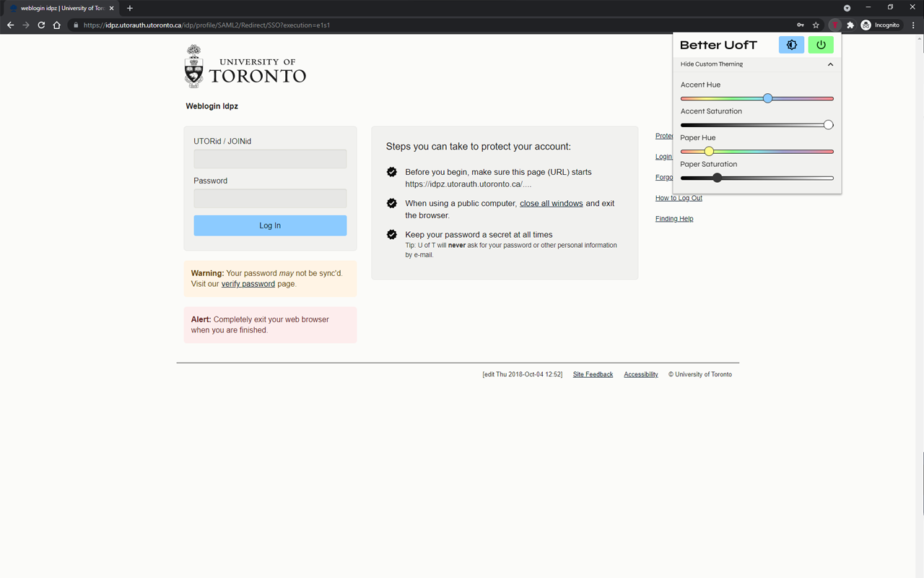924x578 pixels.
Task: Click the Log In button
Action: point(270,225)
